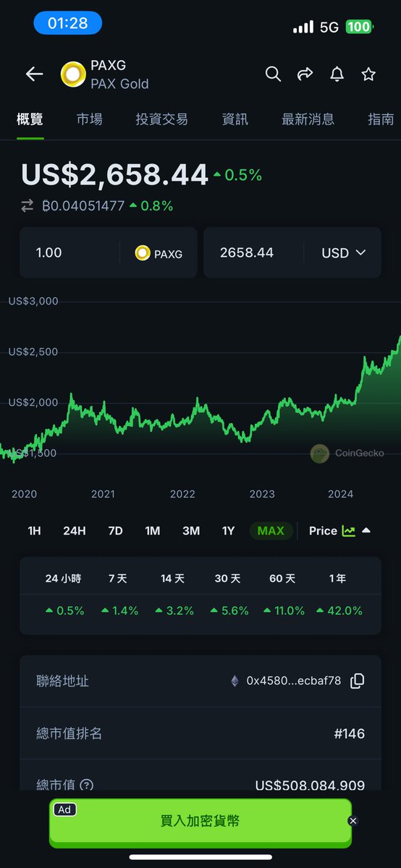Share PAXG using the share arrow icon

305,74
